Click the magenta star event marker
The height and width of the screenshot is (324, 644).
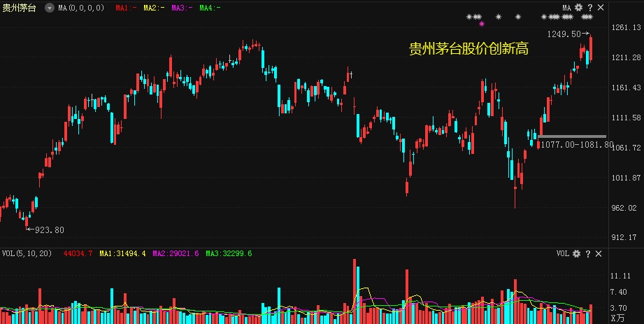pos(482,24)
